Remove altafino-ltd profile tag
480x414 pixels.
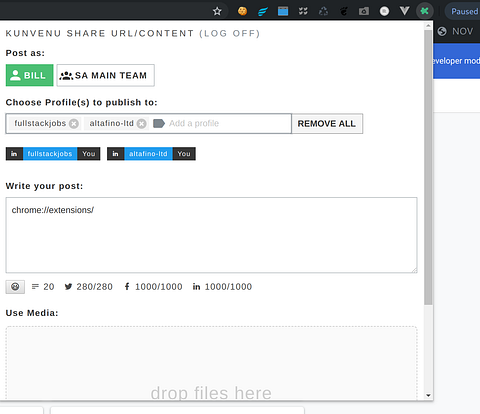(142, 124)
